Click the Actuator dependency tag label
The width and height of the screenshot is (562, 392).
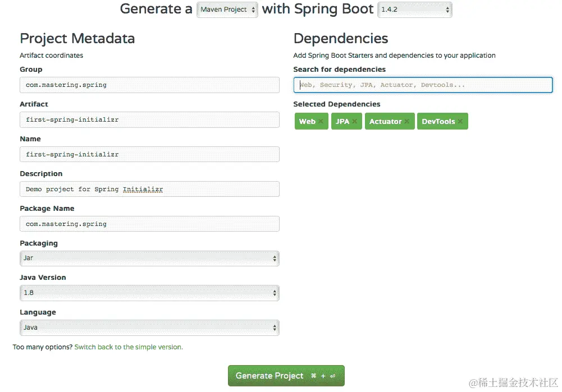click(x=385, y=122)
